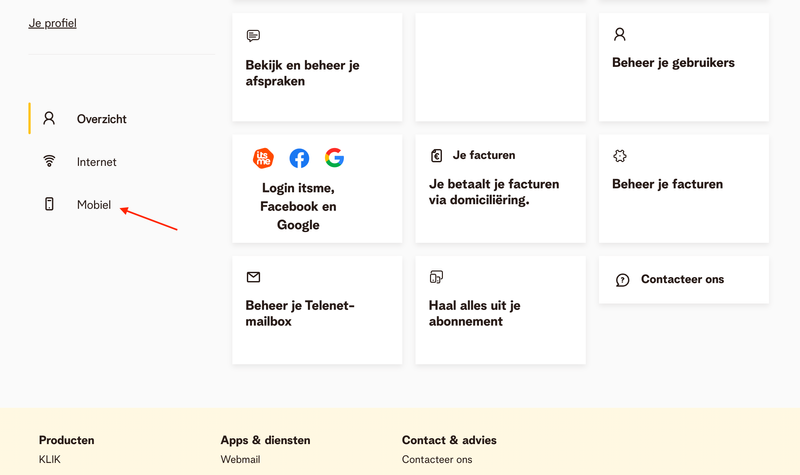
Task: Open the KLIK product link
Action: click(x=50, y=460)
